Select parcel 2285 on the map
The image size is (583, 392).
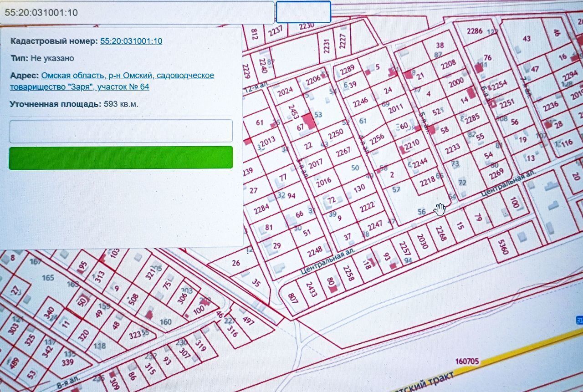472,118
